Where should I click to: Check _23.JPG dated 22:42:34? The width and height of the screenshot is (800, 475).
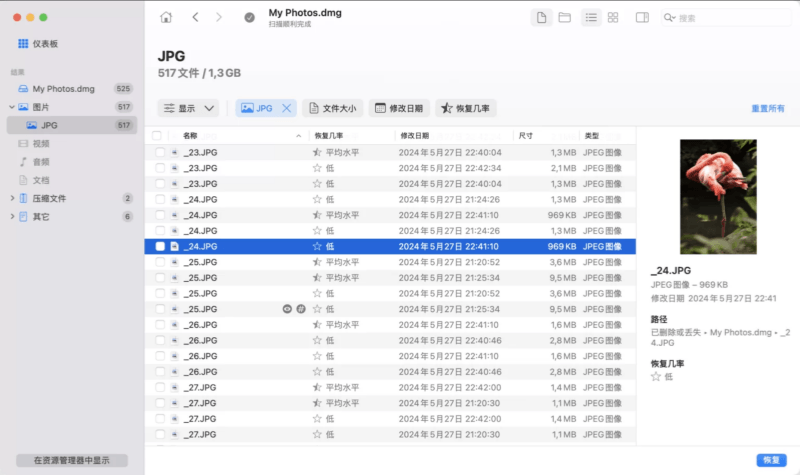[x=160, y=168]
